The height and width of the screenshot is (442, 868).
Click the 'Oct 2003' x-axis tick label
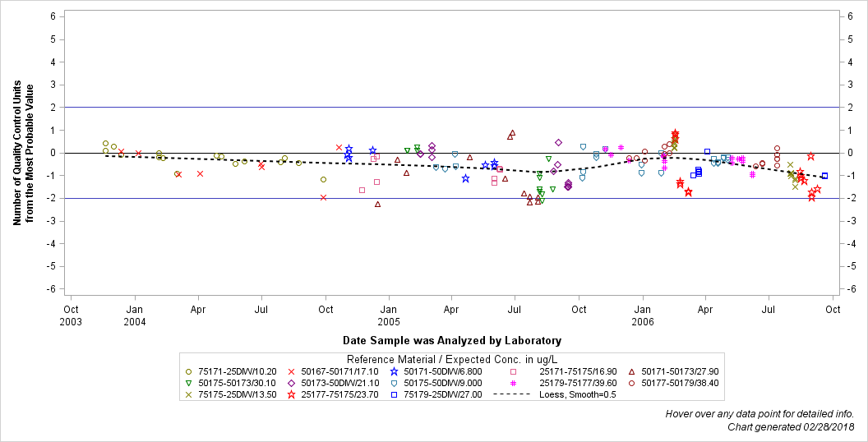click(71, 315)
